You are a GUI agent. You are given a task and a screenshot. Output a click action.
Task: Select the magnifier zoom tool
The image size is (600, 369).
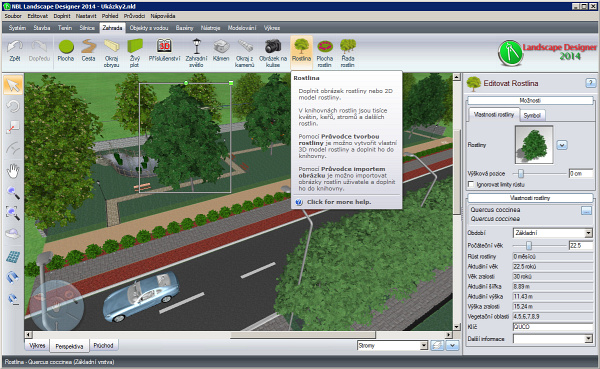click(13, 193)
